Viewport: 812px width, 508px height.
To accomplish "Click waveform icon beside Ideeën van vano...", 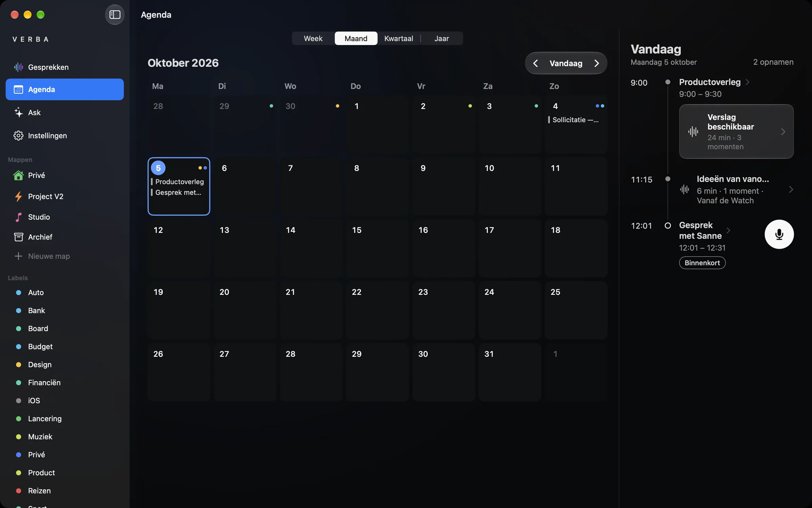I will (684, 189).
